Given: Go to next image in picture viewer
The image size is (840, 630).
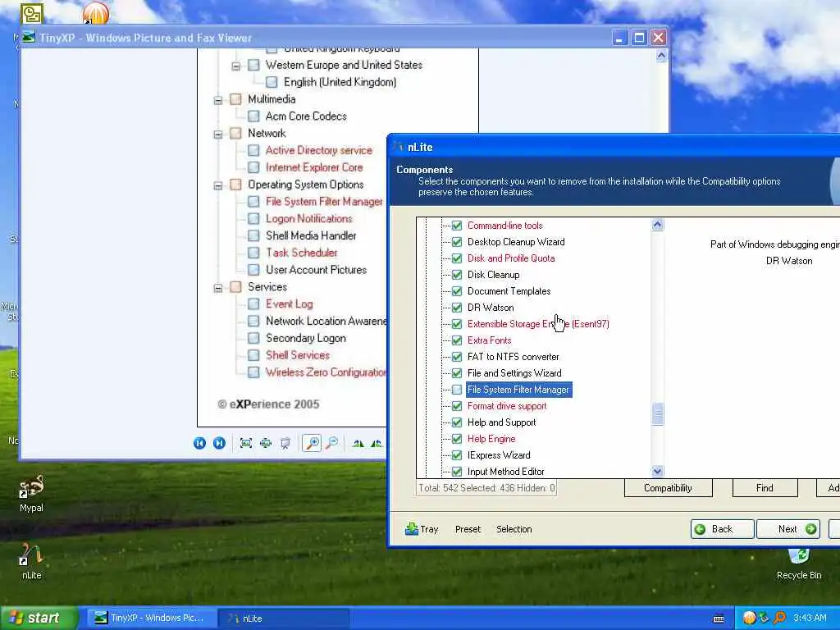Looking at the screenshot, I should point(219,443).
